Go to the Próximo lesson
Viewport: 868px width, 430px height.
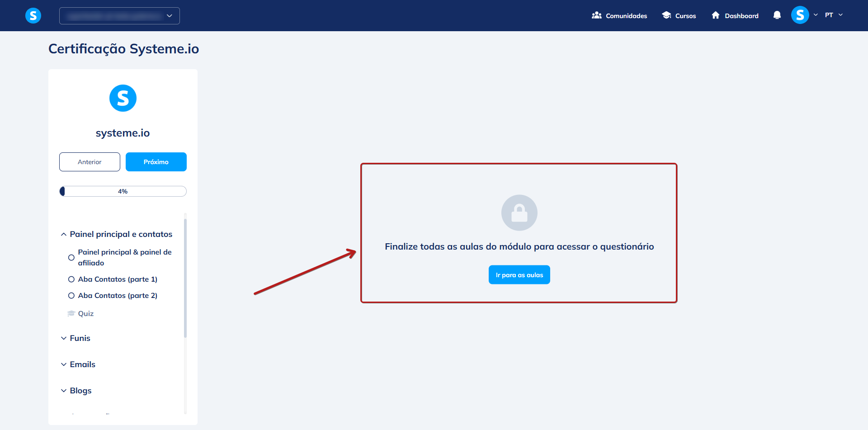click(156, 162)
